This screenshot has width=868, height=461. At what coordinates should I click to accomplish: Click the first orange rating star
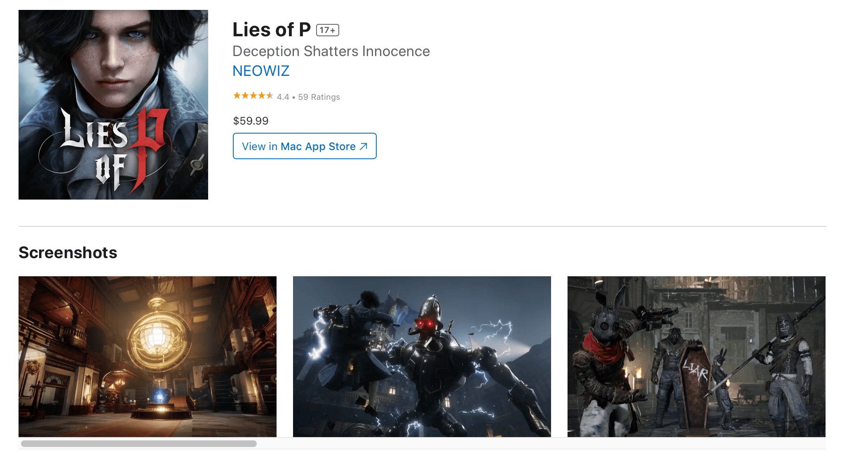click(237, 96)
